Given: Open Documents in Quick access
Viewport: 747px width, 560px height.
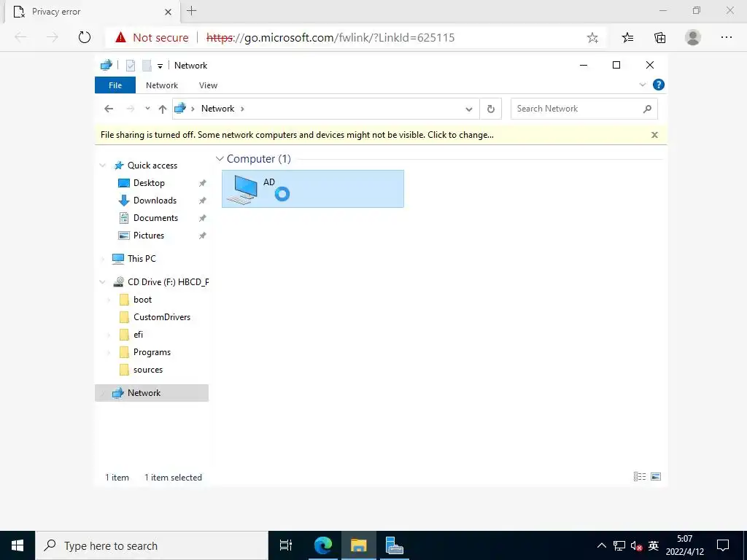Looking at the screenshot, I should click(155, 218).
